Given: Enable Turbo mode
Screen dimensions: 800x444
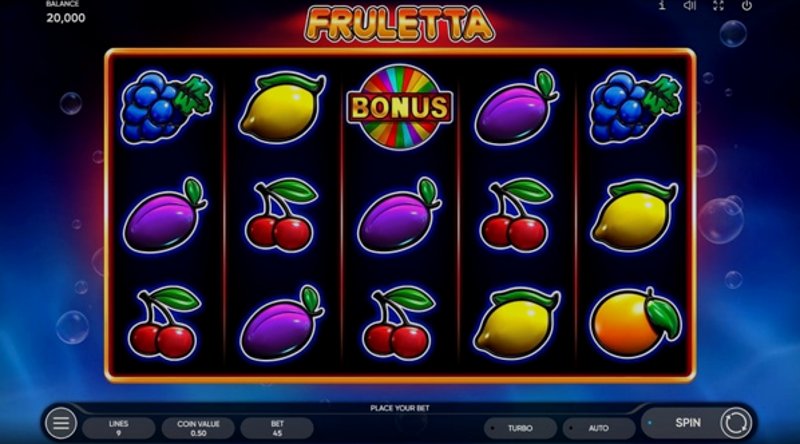Looking at the screenshot, I should point(520,428).
